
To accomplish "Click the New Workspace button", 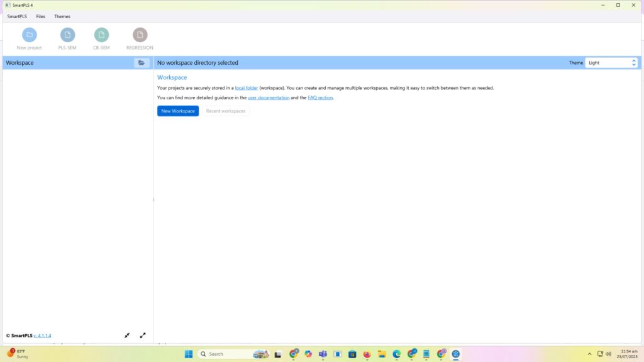I will pos(178,111).
